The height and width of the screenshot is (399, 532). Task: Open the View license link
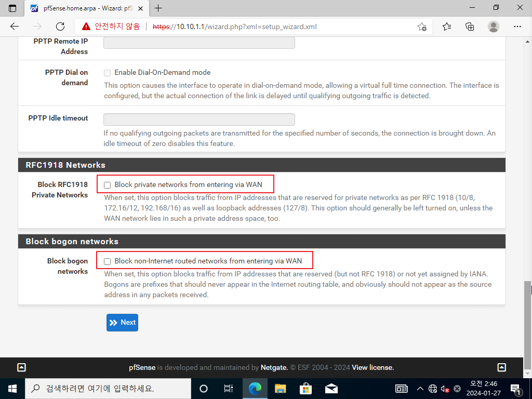pyautogui.click(x=373, y=367)
